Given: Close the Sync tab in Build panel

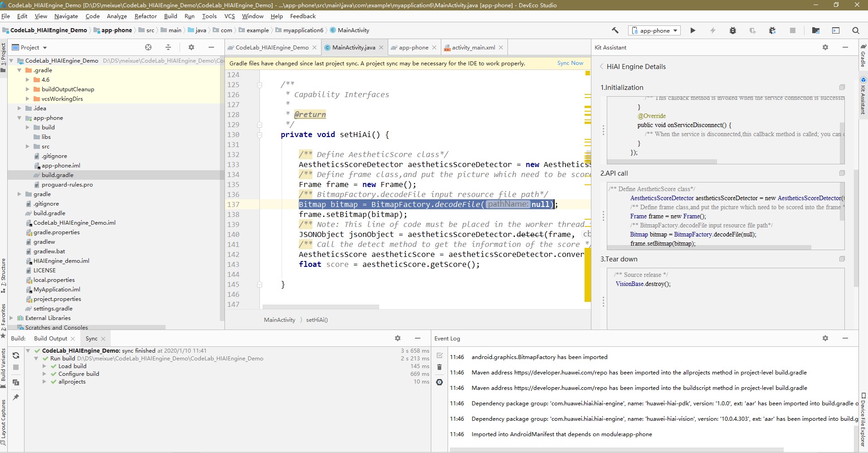Looking at the screenshot, I should click(x=103, y=339).
